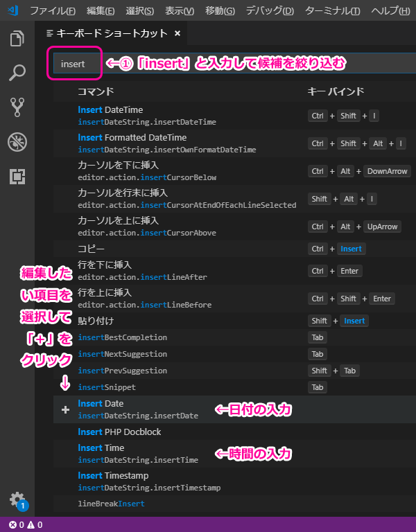Viewport: 416px width, 532px height.
Task: Click the Ctrl + Enter keybinding
Action: pyautogui.click(x=335, y=271)
